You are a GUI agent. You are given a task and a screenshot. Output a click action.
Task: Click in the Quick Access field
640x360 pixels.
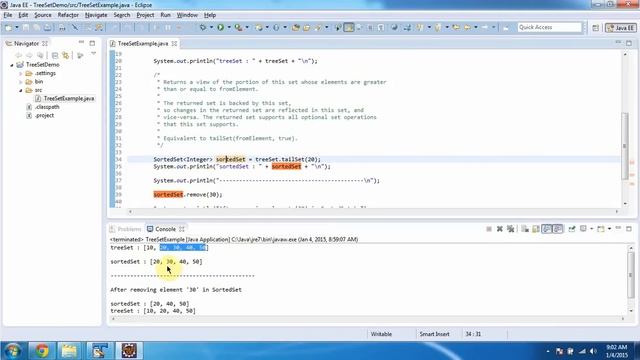[x=549, y=27]
